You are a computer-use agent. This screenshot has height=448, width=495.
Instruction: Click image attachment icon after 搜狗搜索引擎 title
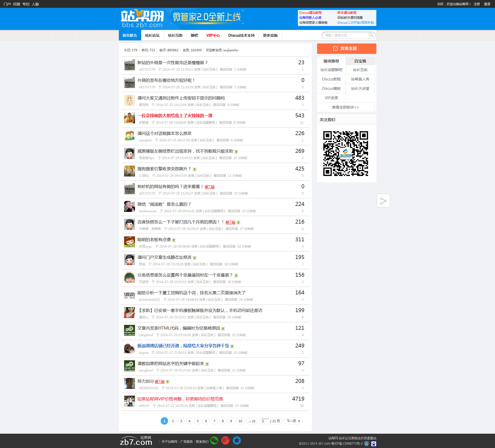coord(195,169)
